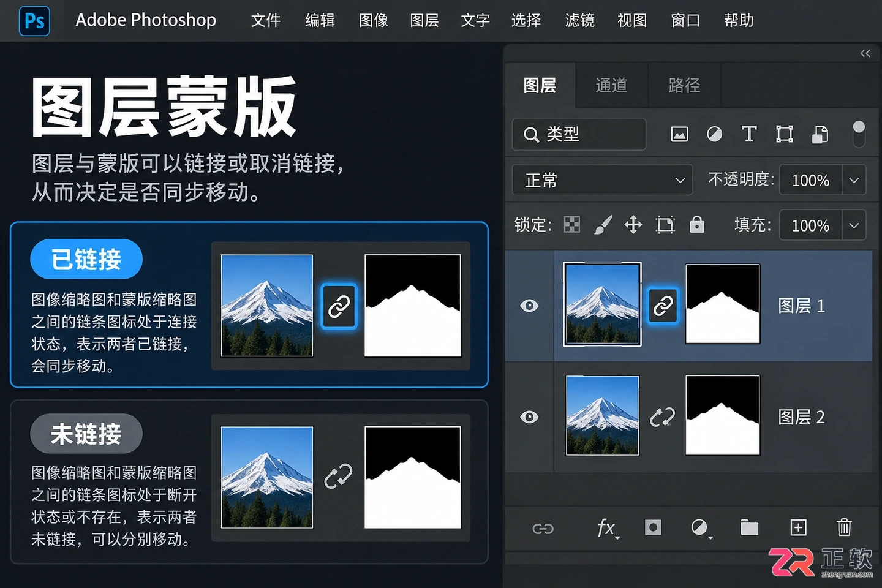
Task: Click mask thumbnail in 未链接 example
Action: pos(412,477)
